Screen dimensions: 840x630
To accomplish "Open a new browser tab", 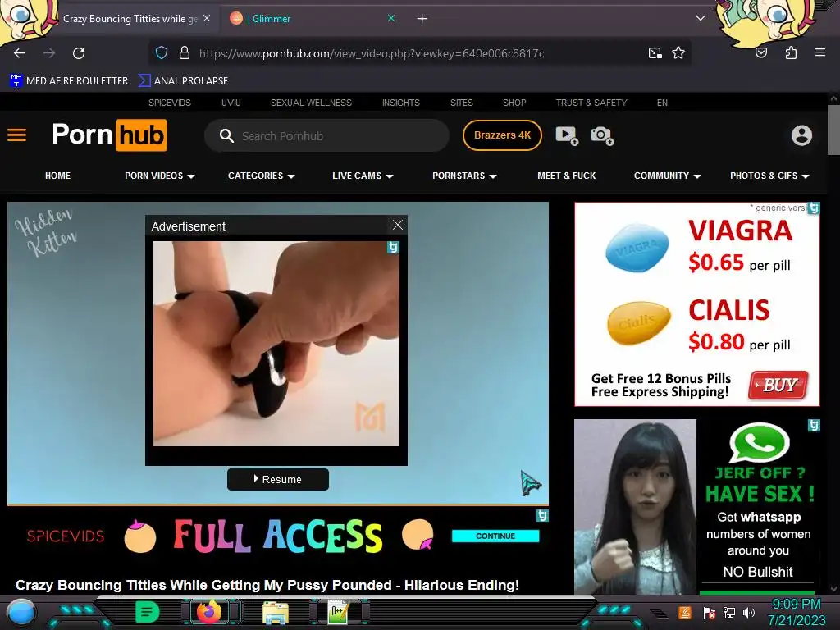I will click(422, 19).
